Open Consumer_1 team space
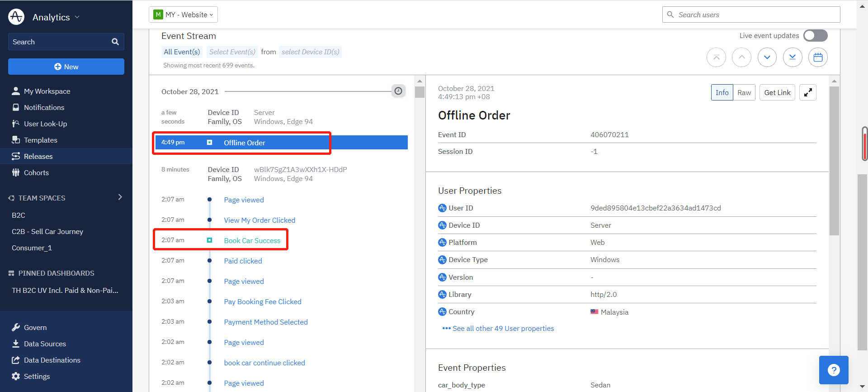This screenshot has height=392, width=868. point(32,248)
